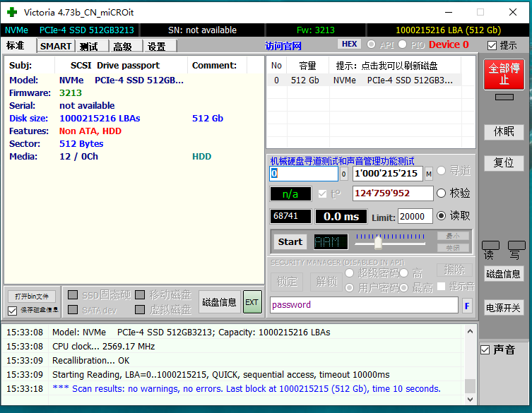Select the 用户密码 radio button
This screenshot has height=413, width=532.
[349, 288]
